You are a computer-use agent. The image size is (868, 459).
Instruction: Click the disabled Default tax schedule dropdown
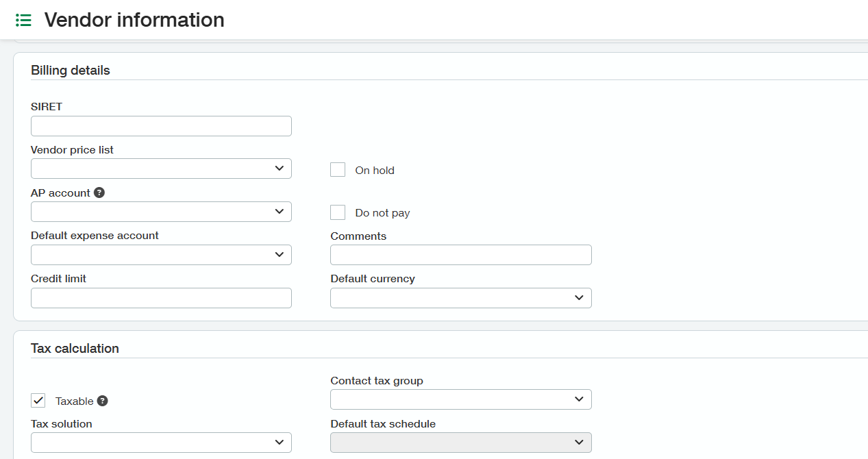point(460,443)
